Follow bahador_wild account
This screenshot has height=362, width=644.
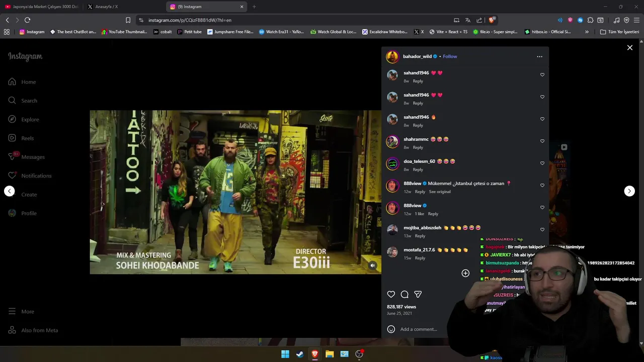[450, 56]
